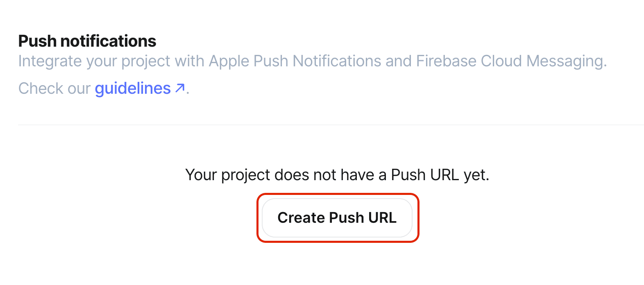Click the Check our guidelines sentence
The height and width of the screenshot is (285, 644).
click(x=102, y=88)
